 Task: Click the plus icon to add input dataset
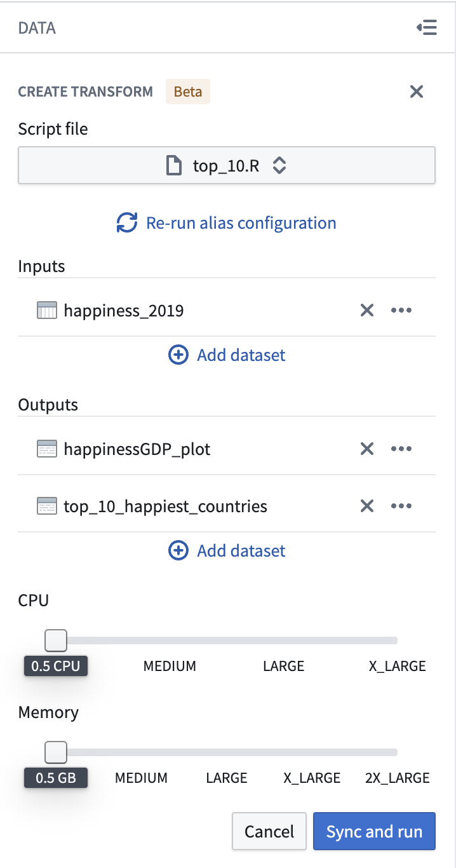178,355
